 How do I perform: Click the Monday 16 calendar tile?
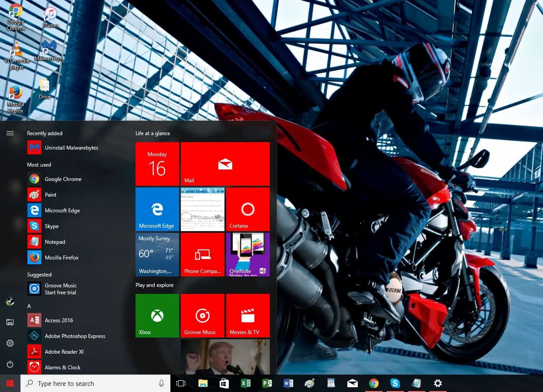(x=157, y=164)
